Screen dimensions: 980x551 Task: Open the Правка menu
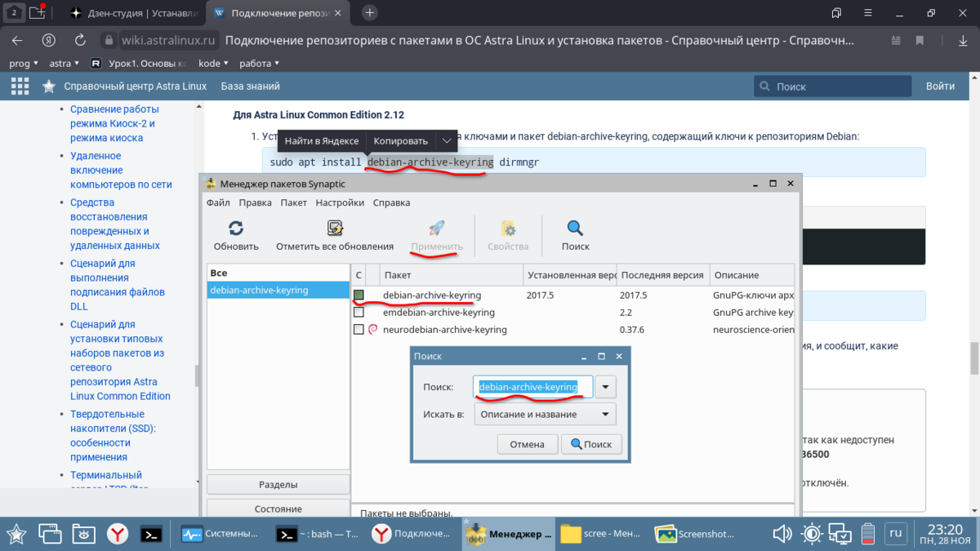click(x=256, y=202)
